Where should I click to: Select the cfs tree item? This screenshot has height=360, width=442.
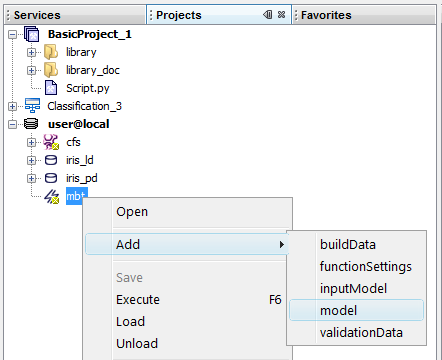point(73,142)
